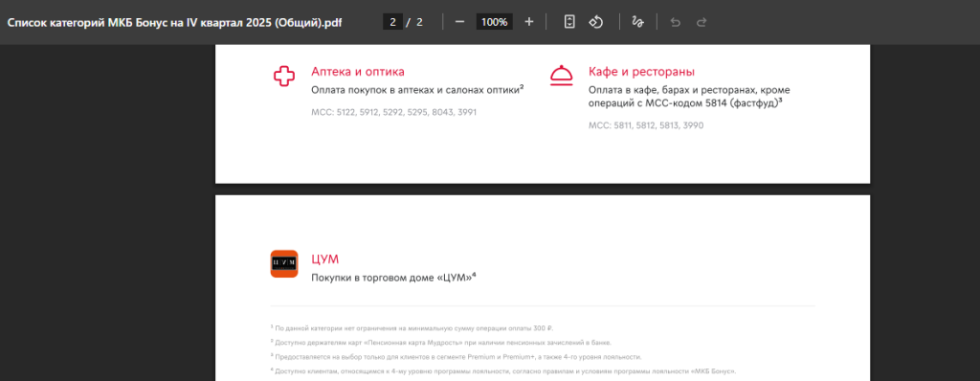Select the Аптека и оптика heading
Image resolution: width=980 pixels, height=381 pixels.
[x=358, y=72]
